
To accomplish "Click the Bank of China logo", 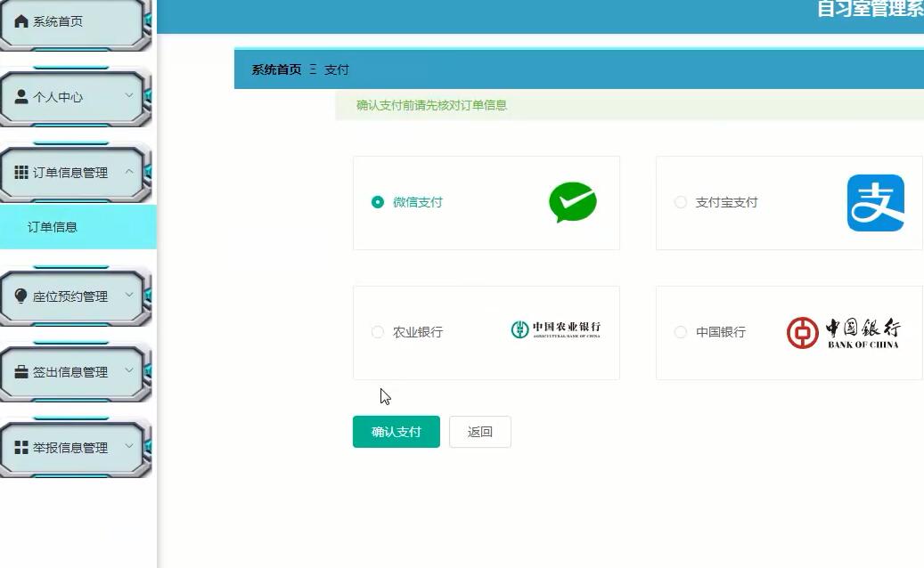I will (843, 333).
